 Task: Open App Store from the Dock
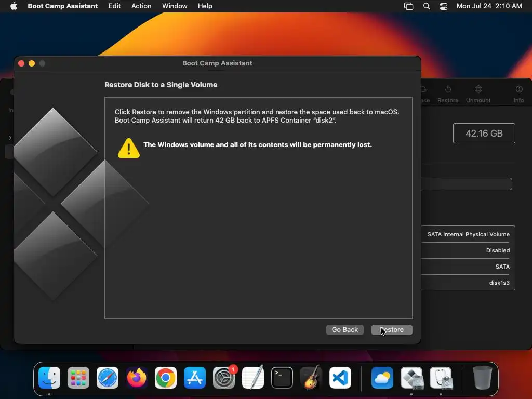coord(195,378)
